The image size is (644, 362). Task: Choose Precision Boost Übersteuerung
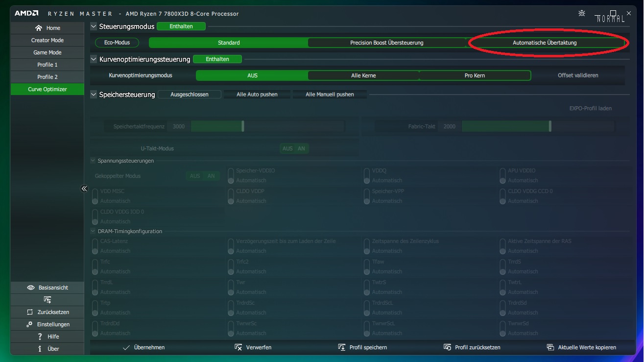pyautogui.click(x=387, y=43)
